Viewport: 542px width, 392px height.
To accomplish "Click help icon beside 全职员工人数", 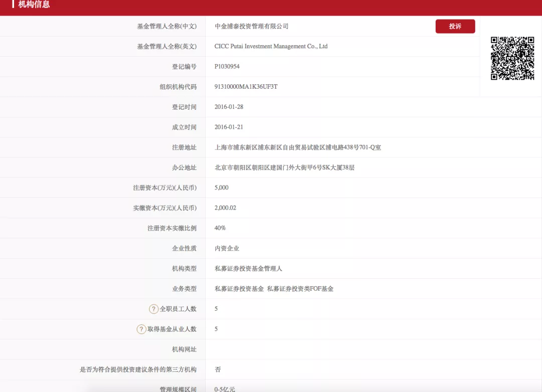I will point(154,309).
